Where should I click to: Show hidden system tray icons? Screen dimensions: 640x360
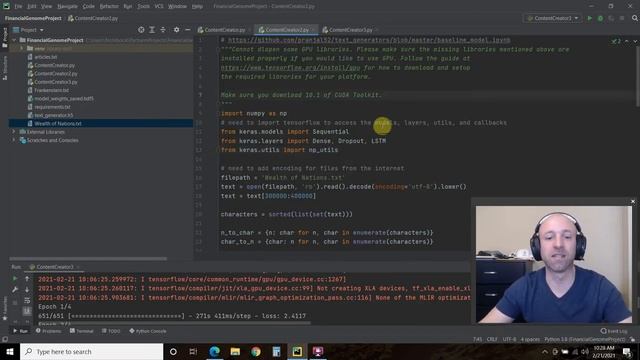pyautogui.click(x=544, y=351)
